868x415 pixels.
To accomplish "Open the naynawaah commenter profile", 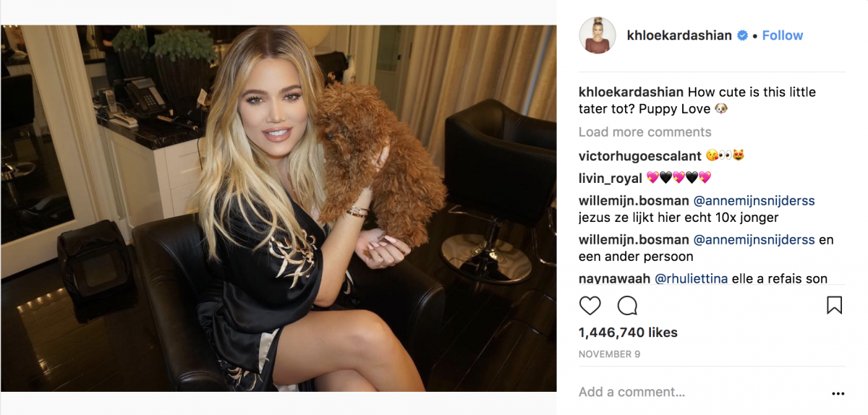I will click(615, 278).
